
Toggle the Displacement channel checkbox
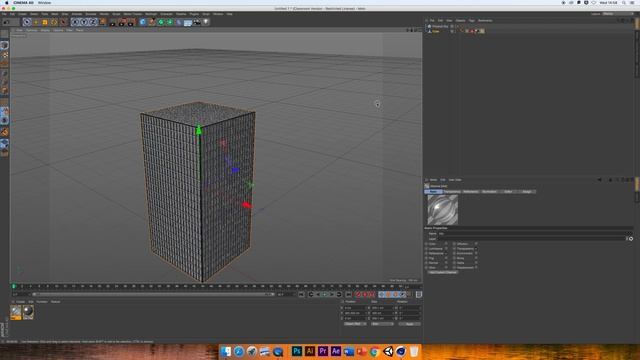[476, 267]
